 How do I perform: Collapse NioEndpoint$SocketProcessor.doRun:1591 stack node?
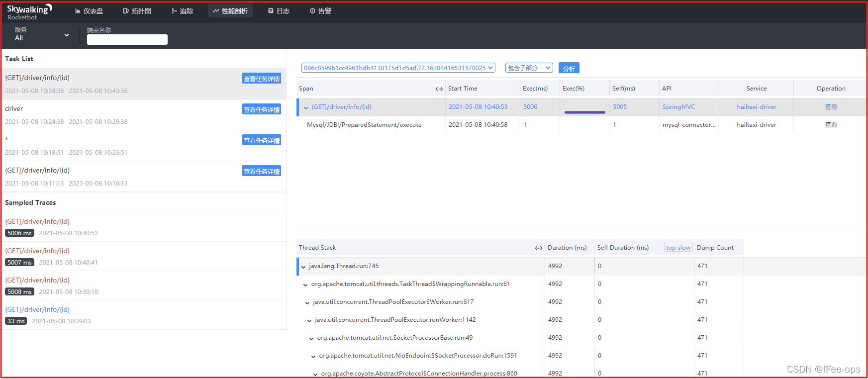(313, 356)
